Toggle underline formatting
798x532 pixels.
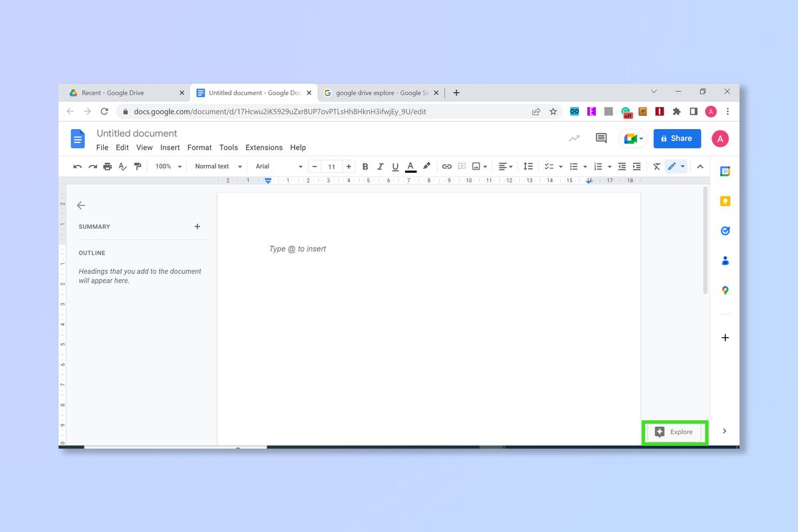[x=395, y=166]
